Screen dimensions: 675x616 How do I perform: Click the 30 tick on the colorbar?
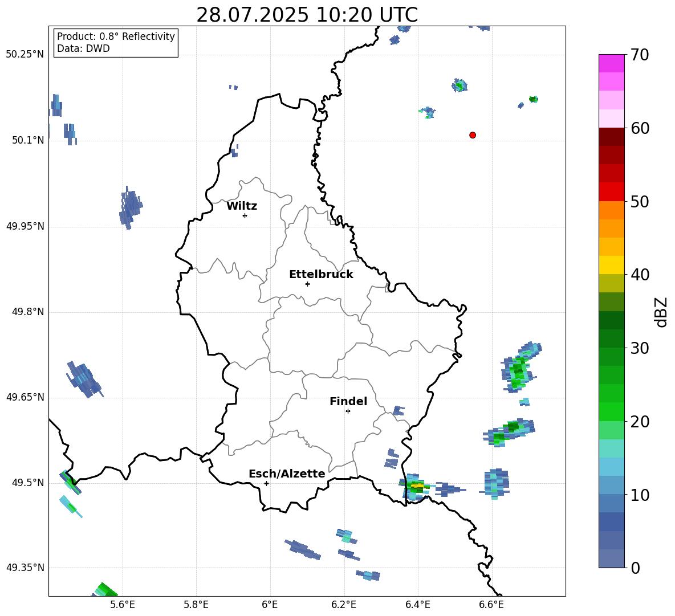pos(640,348)
